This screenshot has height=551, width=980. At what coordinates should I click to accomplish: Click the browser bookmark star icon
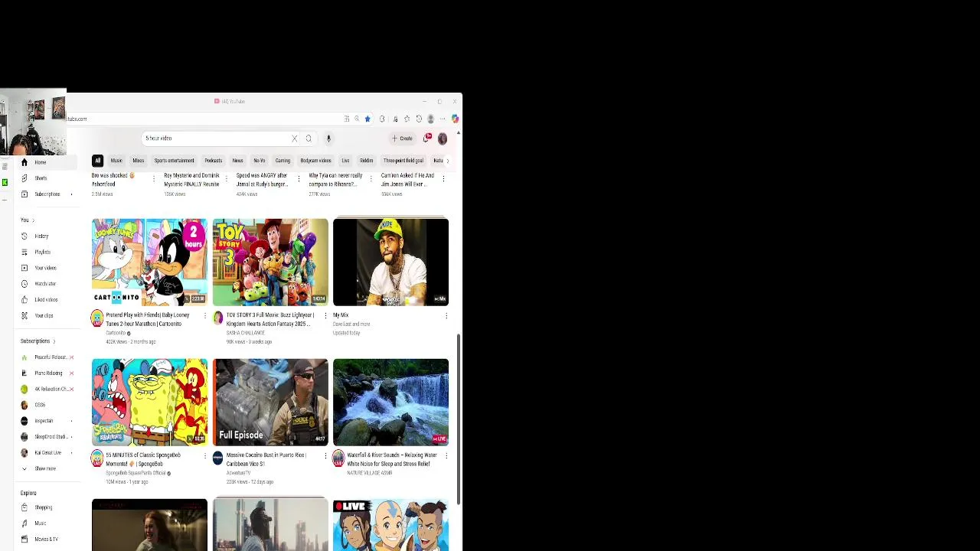coord(367,119)
